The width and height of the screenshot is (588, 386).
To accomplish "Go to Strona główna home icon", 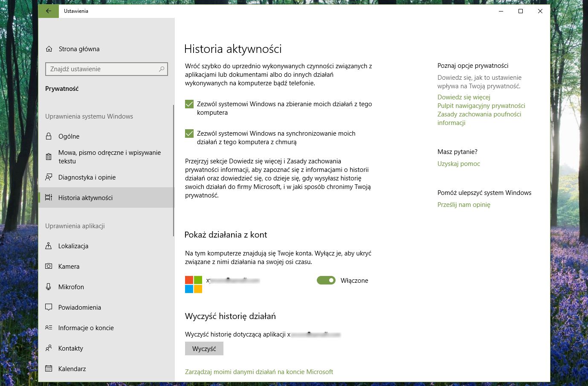I will click(49, 49).
